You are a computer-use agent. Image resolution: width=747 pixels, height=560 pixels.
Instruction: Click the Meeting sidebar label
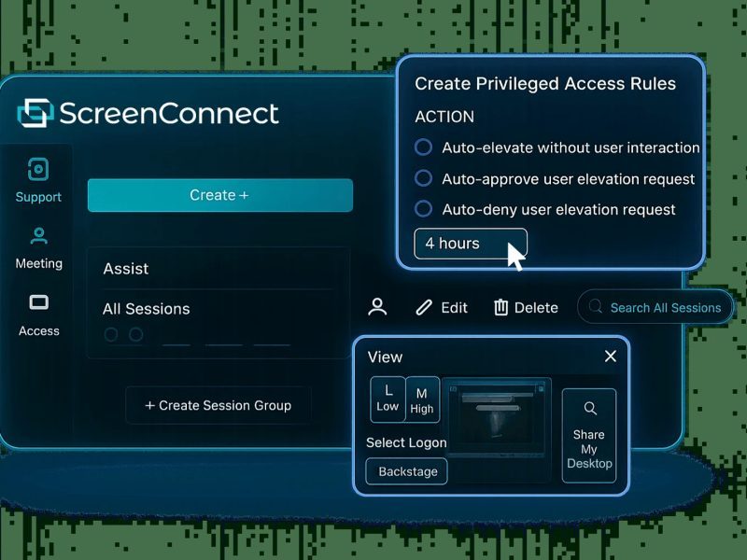click(x=38, y=263)
